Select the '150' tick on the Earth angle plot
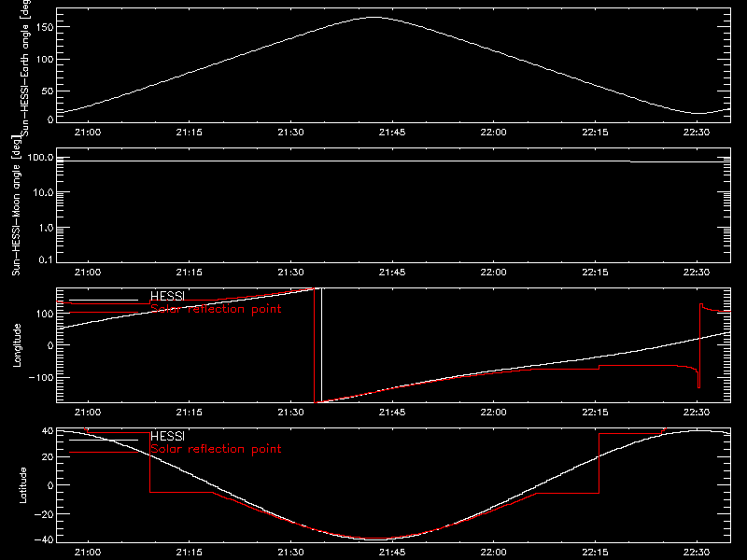Screen dimensions: 747x560 coord(44,27)
